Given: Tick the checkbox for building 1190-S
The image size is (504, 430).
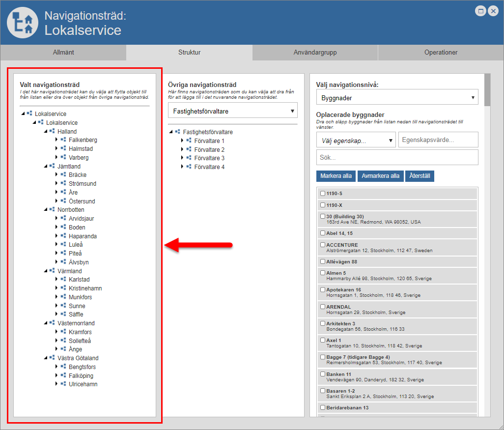Looking at the screenshot, I should pyautogui.click(x=323, y=194).
